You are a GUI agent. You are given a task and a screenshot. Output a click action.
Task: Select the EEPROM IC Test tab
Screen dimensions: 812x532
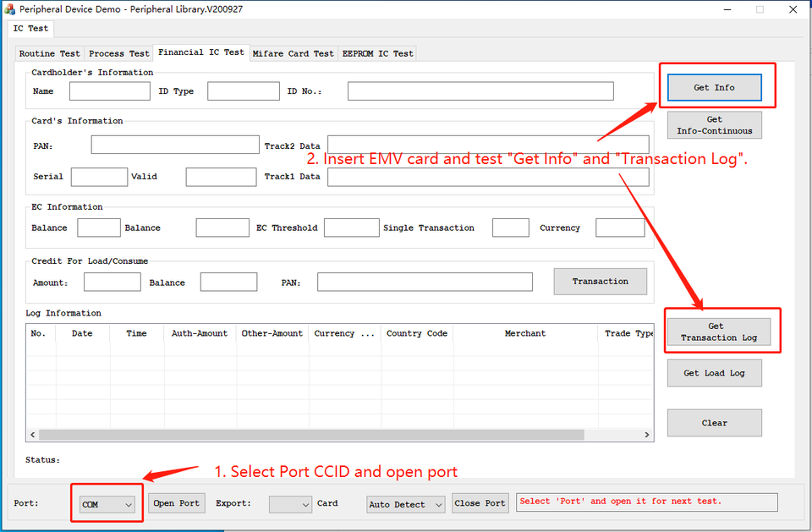377,53
